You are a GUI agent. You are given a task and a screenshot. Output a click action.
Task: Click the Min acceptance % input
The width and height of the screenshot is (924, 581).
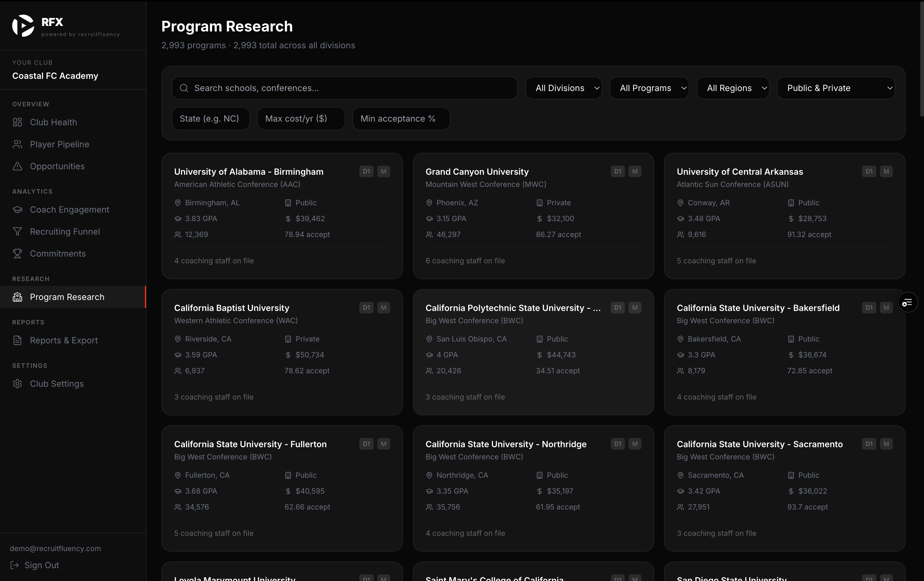[x=401, y=119]
